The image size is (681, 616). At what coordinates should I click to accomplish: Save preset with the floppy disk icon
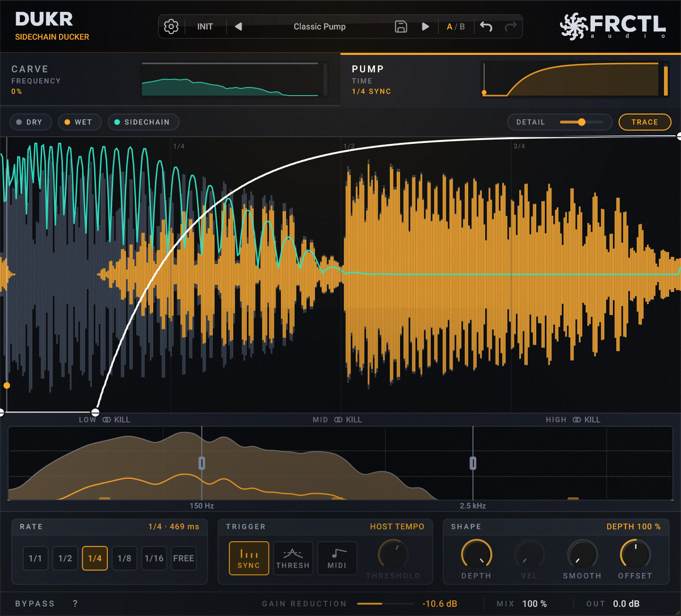coord(401,26)
